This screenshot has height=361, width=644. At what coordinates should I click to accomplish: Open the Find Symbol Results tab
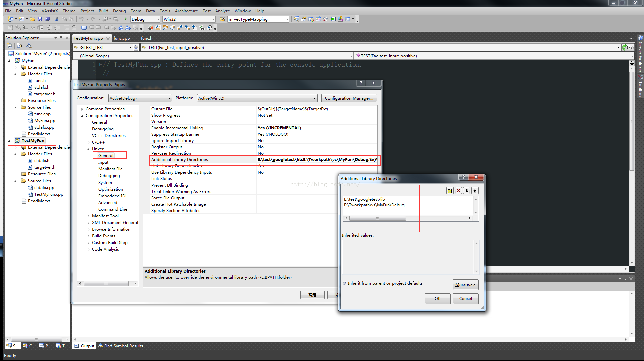(120, 346)
